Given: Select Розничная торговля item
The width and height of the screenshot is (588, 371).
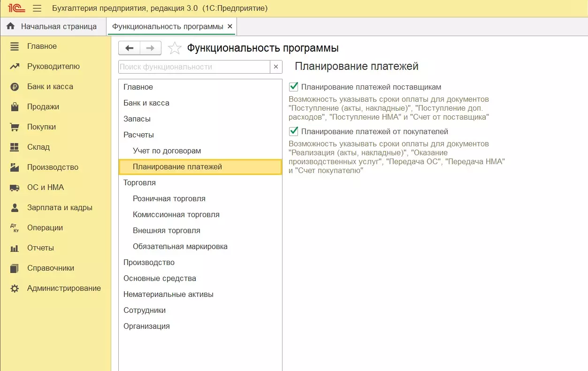Looking at the screenshot, I should coord(200,198).
